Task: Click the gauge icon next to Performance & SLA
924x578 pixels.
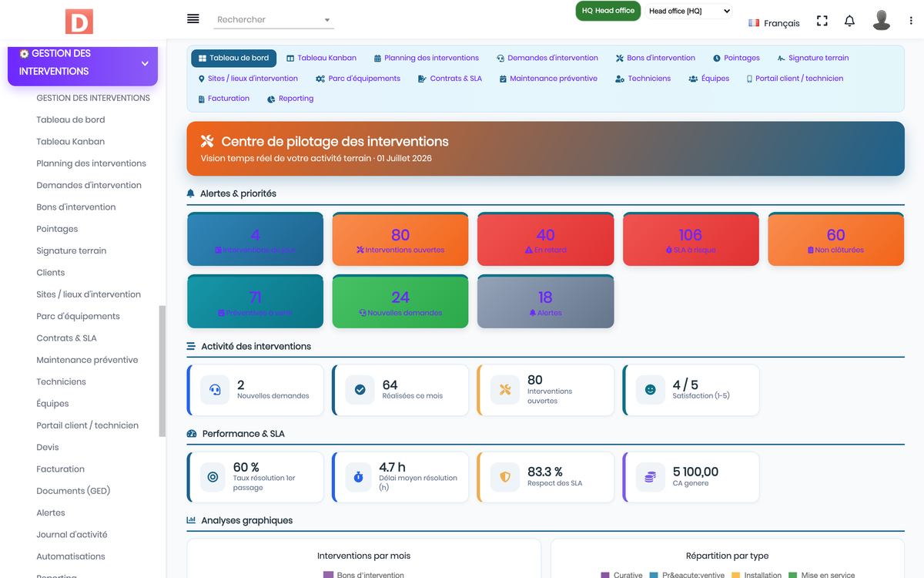Action: pos(192,434)
